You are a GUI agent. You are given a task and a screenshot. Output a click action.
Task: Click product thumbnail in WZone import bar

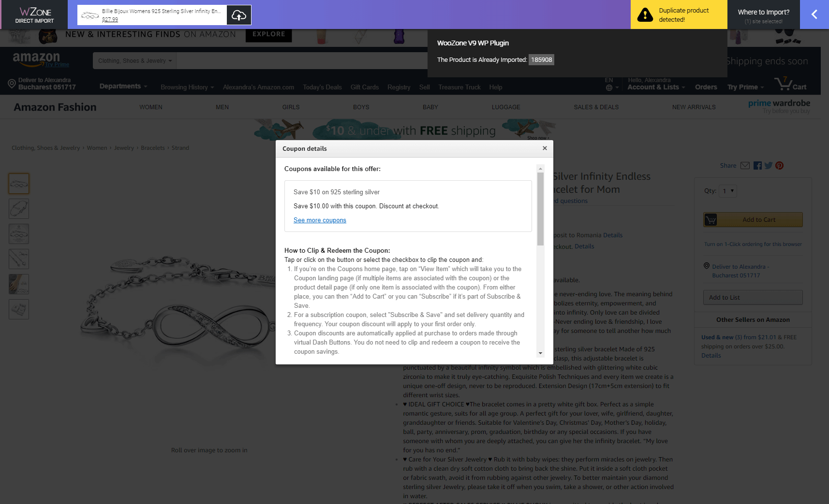[90, 15]
